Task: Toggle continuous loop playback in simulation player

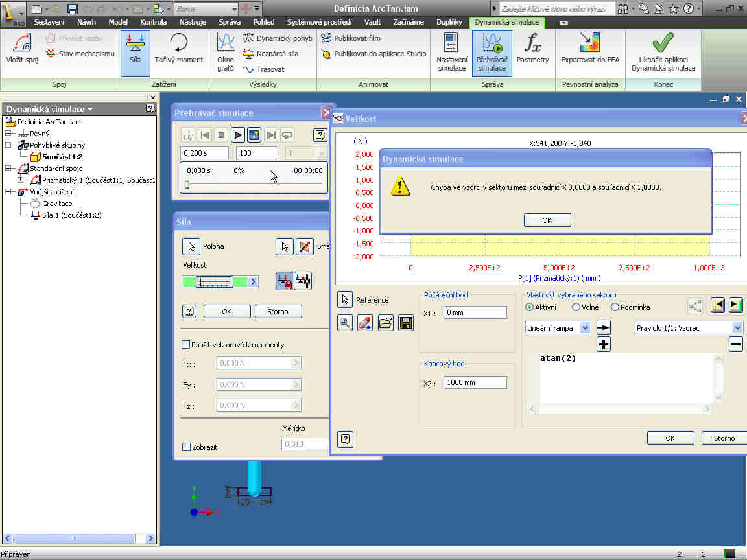Action: (287, 135)
